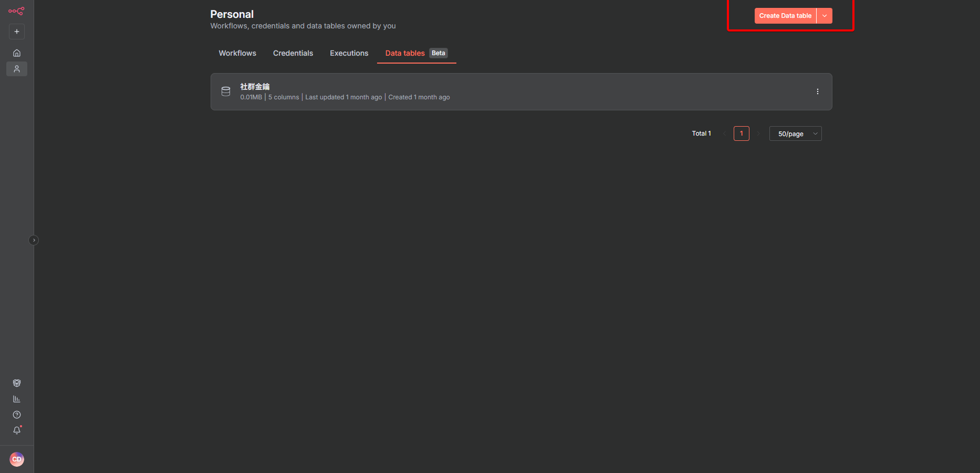Switch to the Credentials tab
The height and width of the screenshot is (473, 980).
293,53
